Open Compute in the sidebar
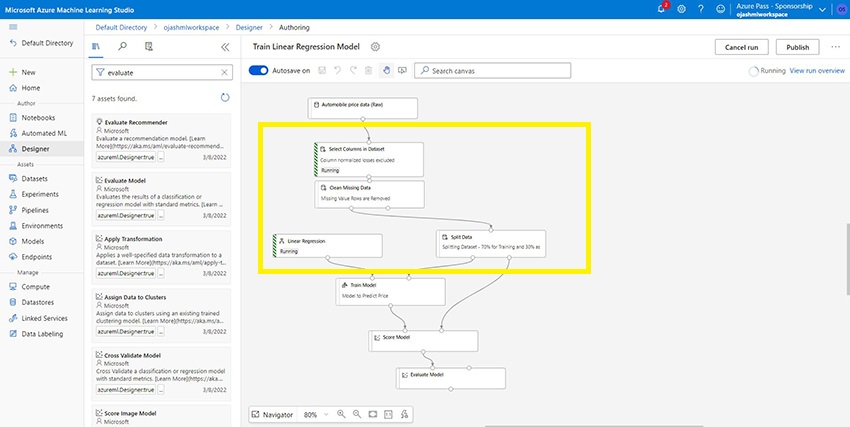 point(29,287)
